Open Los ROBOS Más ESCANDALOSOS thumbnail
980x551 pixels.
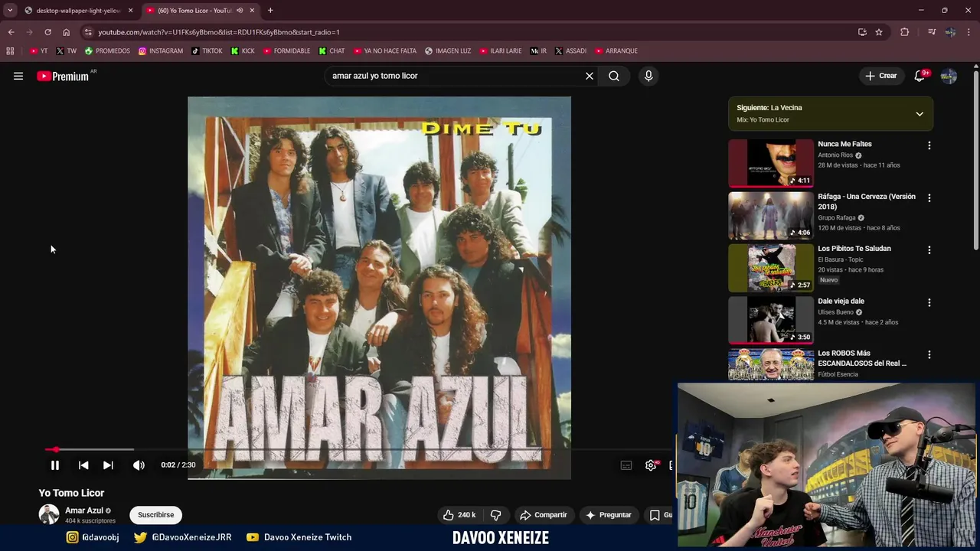[x=771, y=364]
